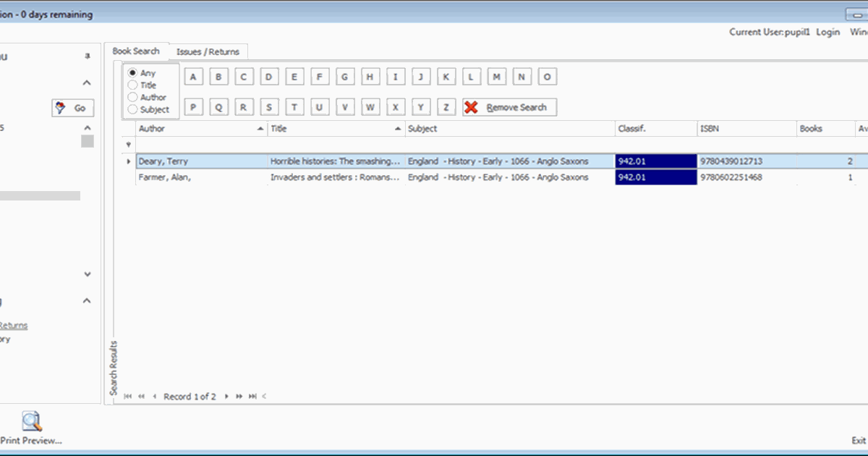The width and height of the screenshot is (868, 456).
Task: Jump to the first record in navigator
Action: point(128,397)
